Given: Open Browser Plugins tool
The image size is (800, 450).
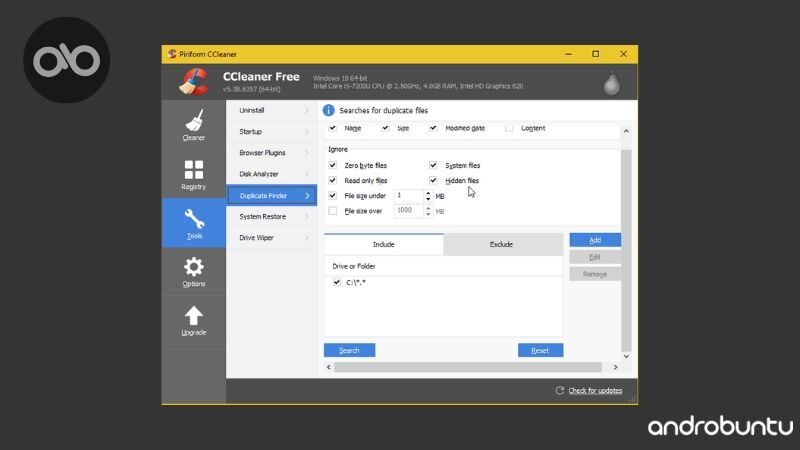Looking at the screenshot, I should (x=271, y=153).
